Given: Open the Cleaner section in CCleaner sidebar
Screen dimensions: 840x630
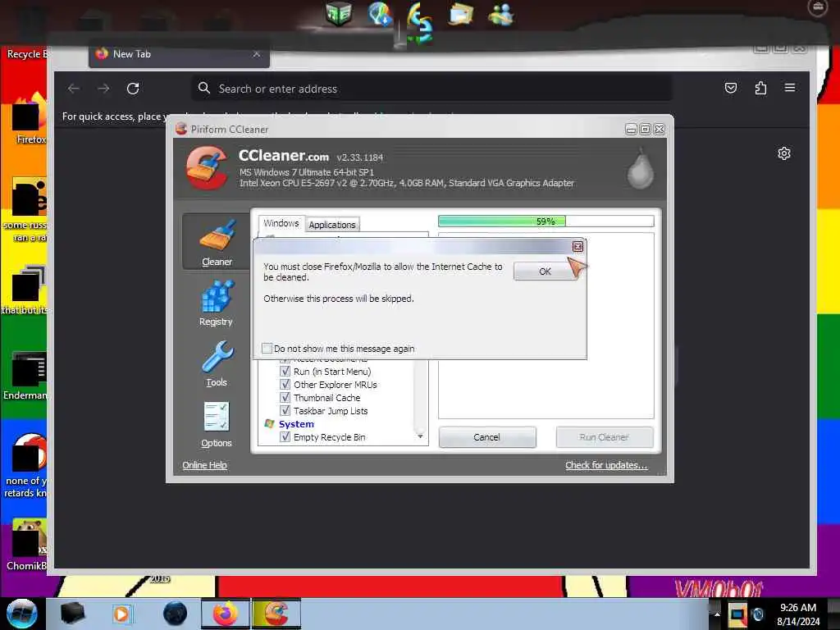Looking at the screenshot, I should click(x=217, y=242).
